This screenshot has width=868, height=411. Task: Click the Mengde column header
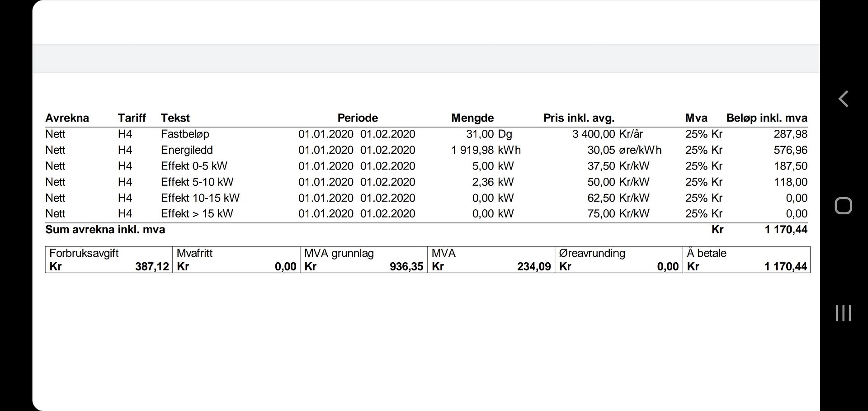pyautogui.click(x=472, y=118)
